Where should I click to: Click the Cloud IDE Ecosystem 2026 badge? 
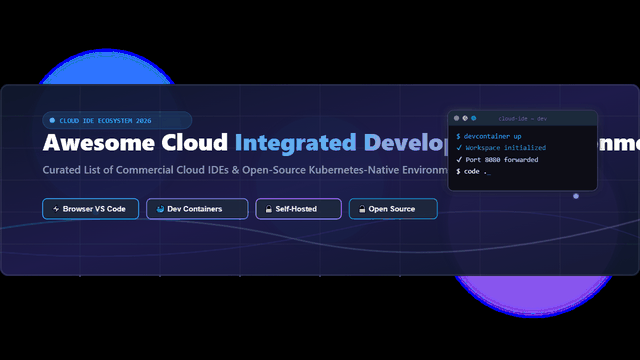(x=117, y=120)
